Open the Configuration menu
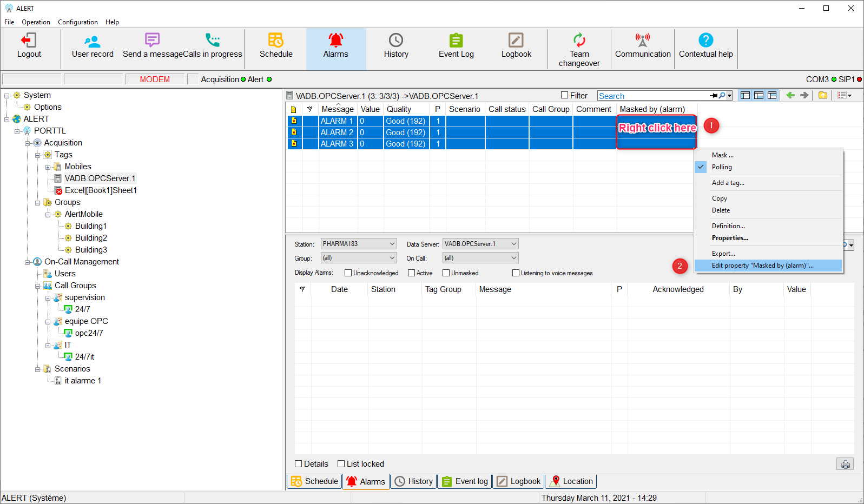This screenshot has width=864, height=504. click(78, 22)
